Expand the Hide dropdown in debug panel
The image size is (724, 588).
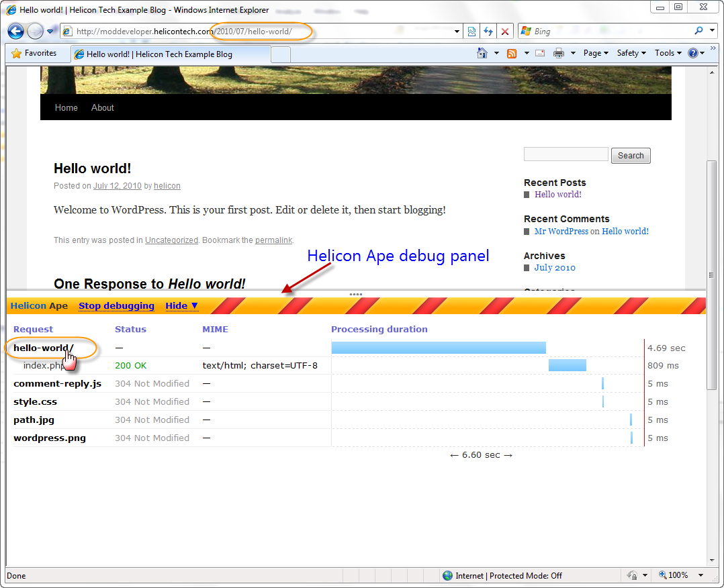[182, 305]
